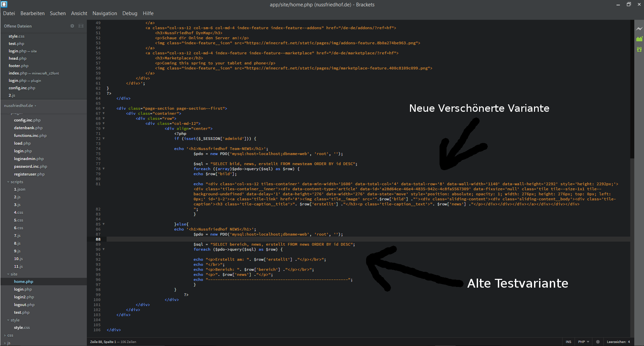Click the Brackets app icon in title bar
644x346 pixels.
click(4, 4)
